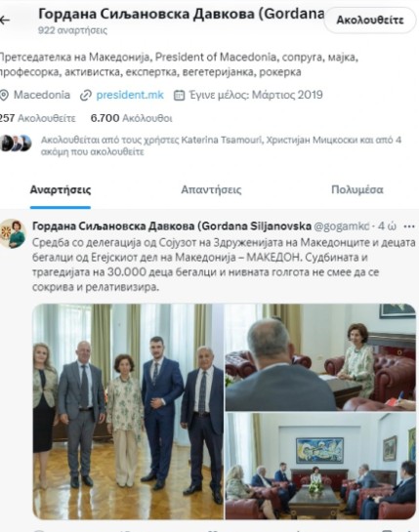Click the post author's profile avatar
The width and height of the screenshot is (419, 532).
pyautogui.click(x=13, y=233)
